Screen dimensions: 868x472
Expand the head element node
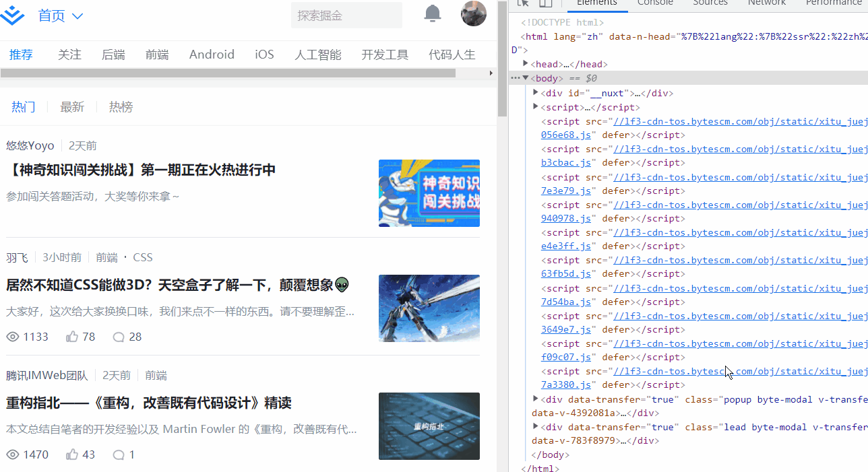[526, 64]
